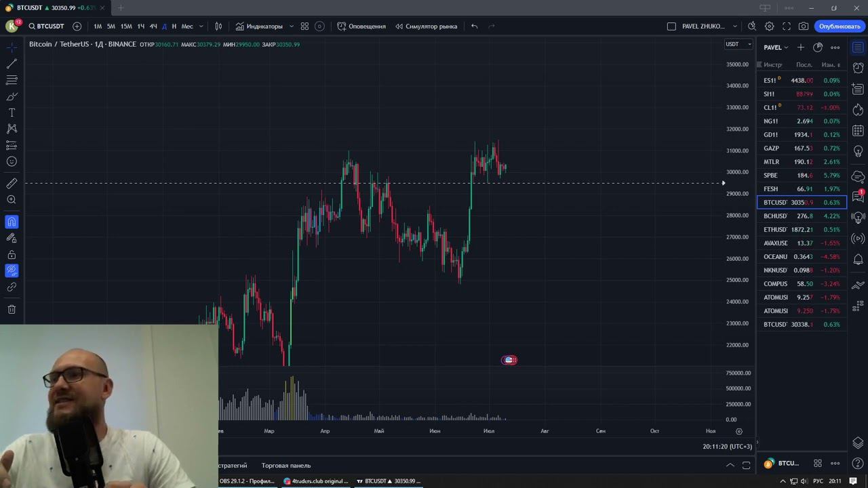Switch to the 15M timeframe

pos(126,26)
